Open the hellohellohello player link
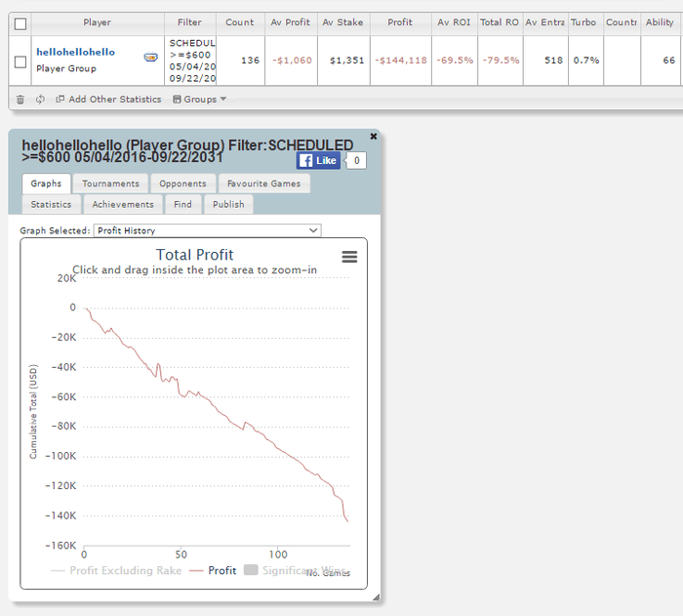 click(75, 53)
